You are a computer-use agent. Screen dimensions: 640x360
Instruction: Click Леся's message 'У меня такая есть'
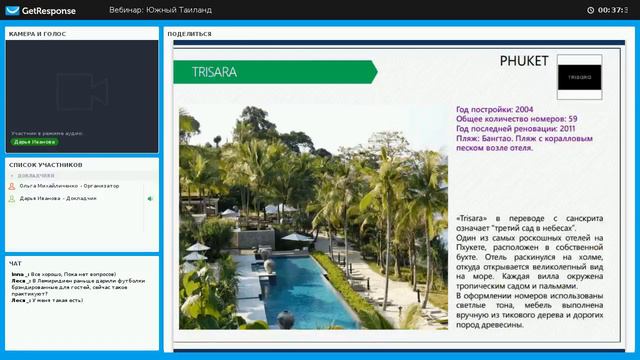click(47, 300)
